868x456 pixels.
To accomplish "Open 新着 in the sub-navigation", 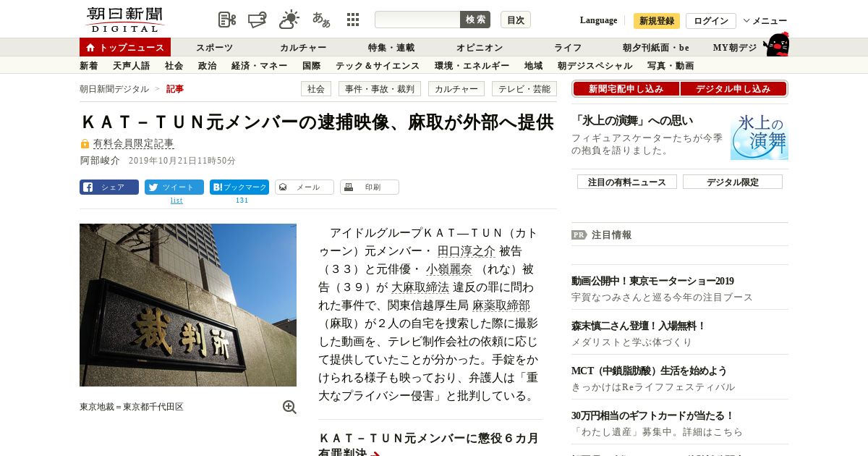I will tap(88, 66).
